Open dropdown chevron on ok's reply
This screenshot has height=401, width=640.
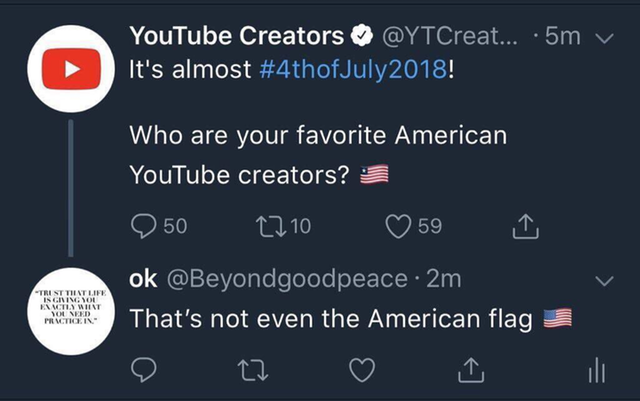(x=604, y=281)
